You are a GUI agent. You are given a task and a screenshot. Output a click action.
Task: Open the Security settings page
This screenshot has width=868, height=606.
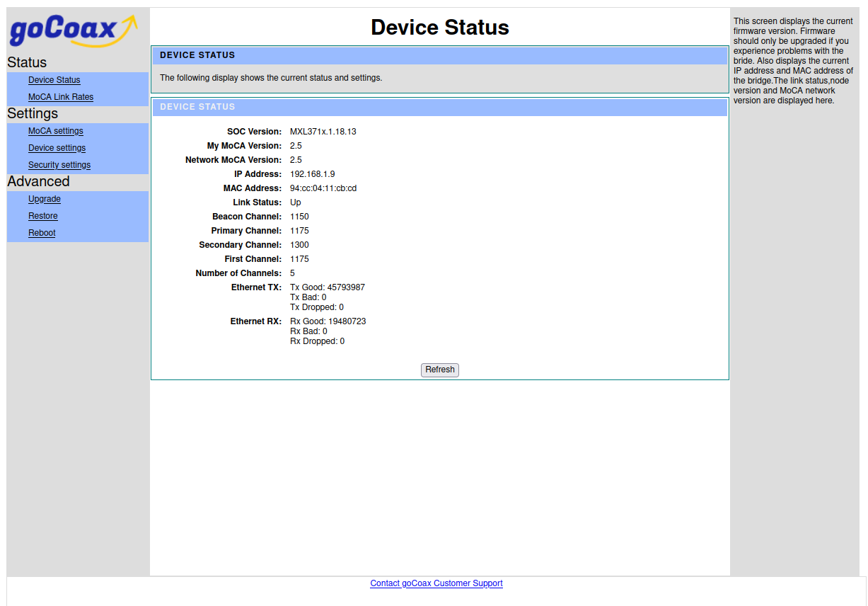[59, 165]
